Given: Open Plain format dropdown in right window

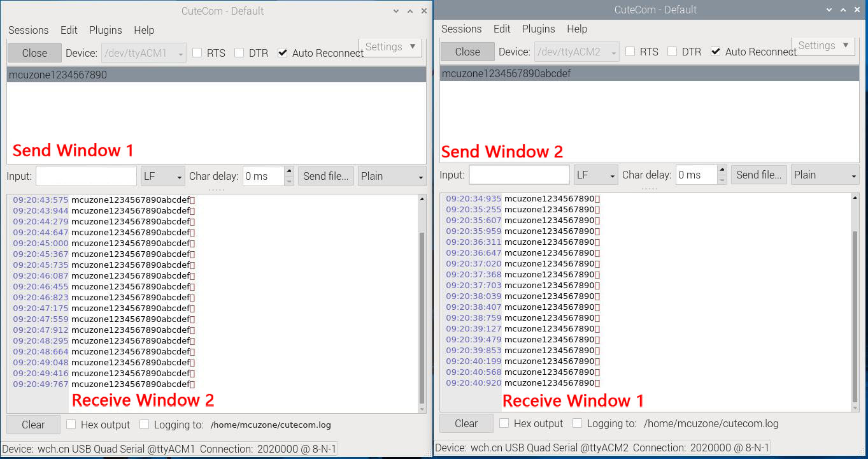Looking at the screenshot, I should coord(825,175).
